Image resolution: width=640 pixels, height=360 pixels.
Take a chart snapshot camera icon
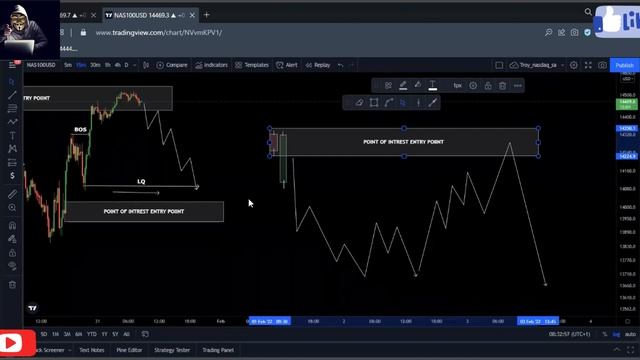point(602,65)
